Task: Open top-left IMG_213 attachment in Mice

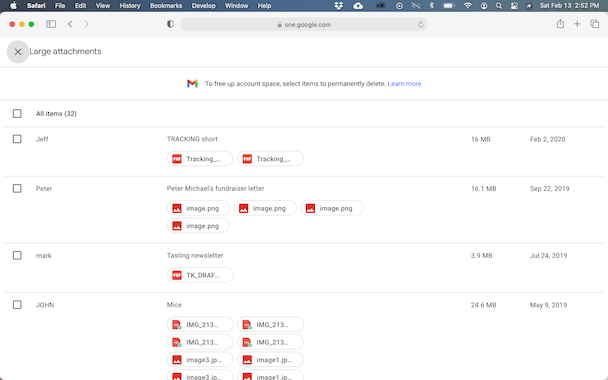Action: 200,325
